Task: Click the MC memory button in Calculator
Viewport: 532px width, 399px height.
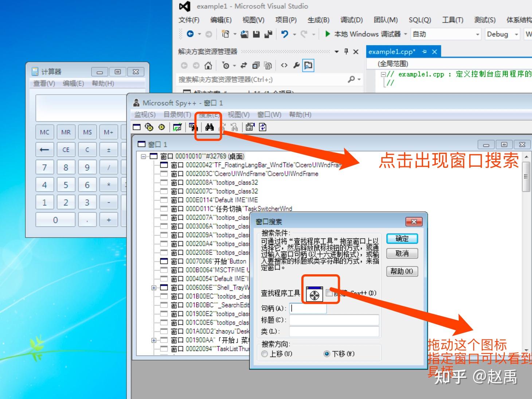Action: (x=44, y=132)
